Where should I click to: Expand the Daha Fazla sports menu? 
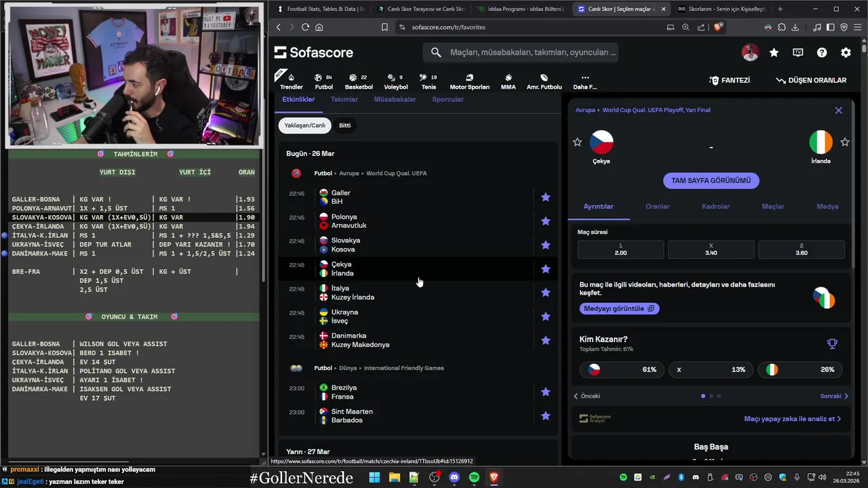click(x=585, y=81)
